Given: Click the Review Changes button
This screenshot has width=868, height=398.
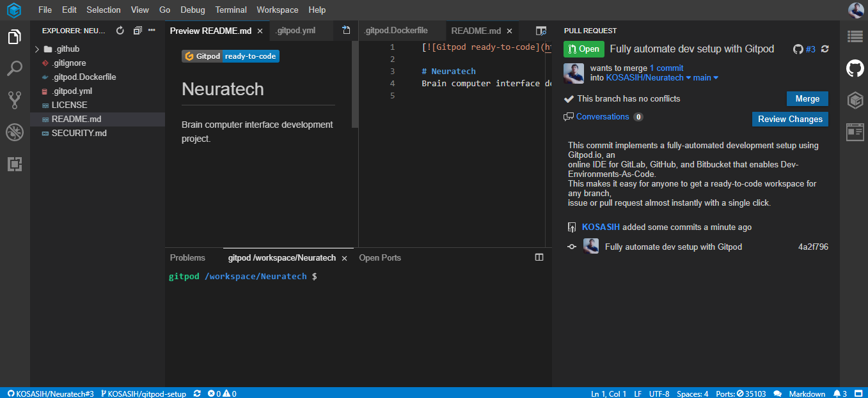Looking at the screenshot, I should pyautogui.click(x=790, y=119).
